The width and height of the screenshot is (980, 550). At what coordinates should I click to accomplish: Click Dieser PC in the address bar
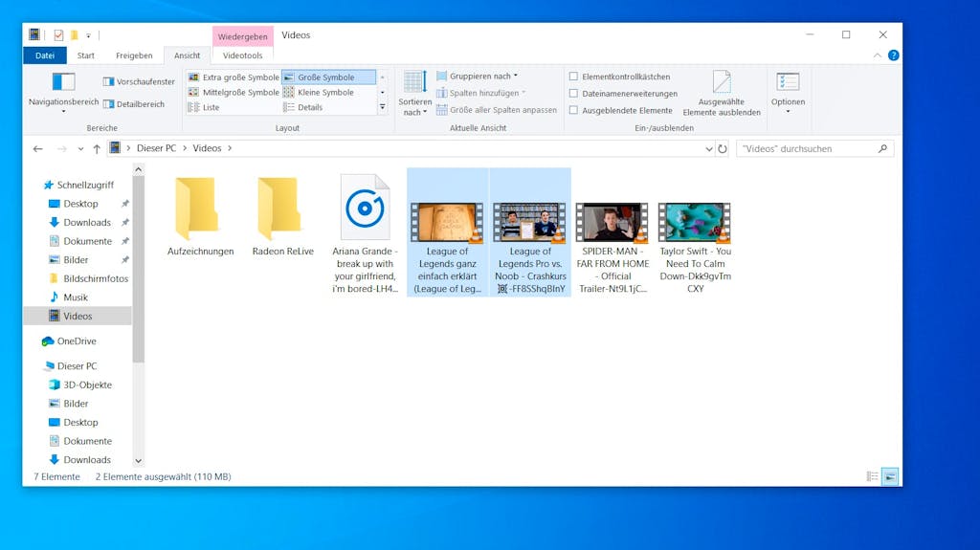[156, 148]
